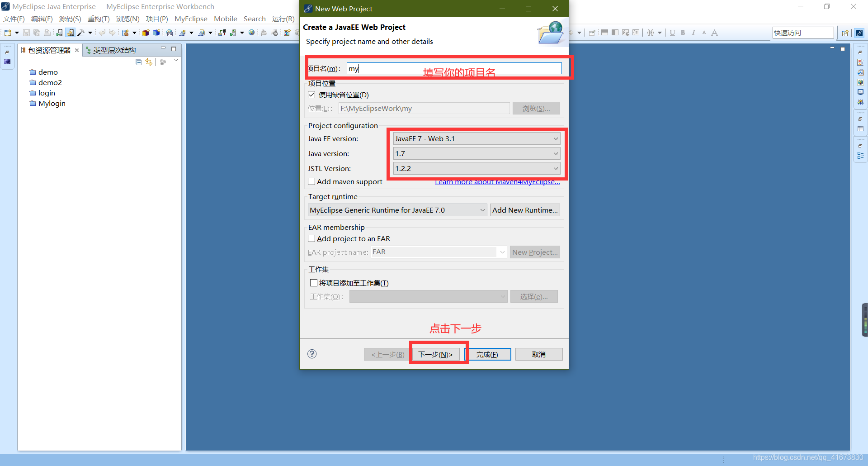This screenshot has height=466, width=868.
Task: Click the Open Perspective icon
Action: pos(845,33)
